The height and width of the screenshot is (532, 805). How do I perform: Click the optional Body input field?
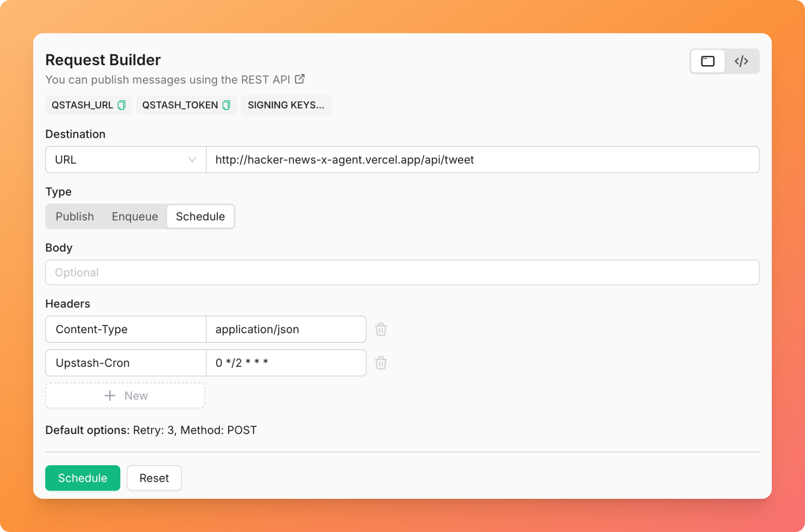pyautogui.click(x=402, y=272)
